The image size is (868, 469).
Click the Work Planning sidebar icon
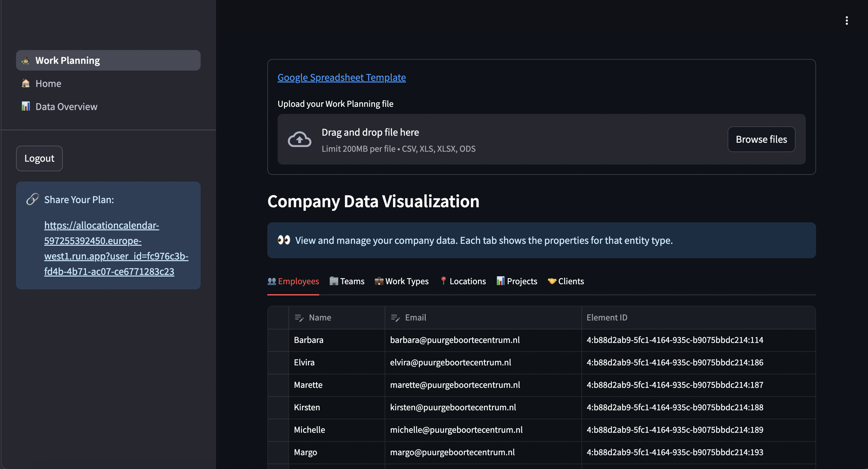(x=26, y=60)
